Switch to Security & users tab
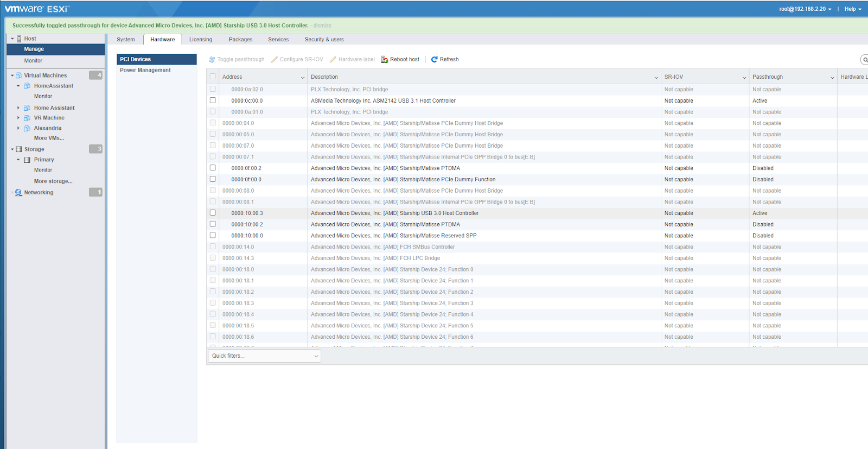The image size is (868, 449). (x=324, y=40)
